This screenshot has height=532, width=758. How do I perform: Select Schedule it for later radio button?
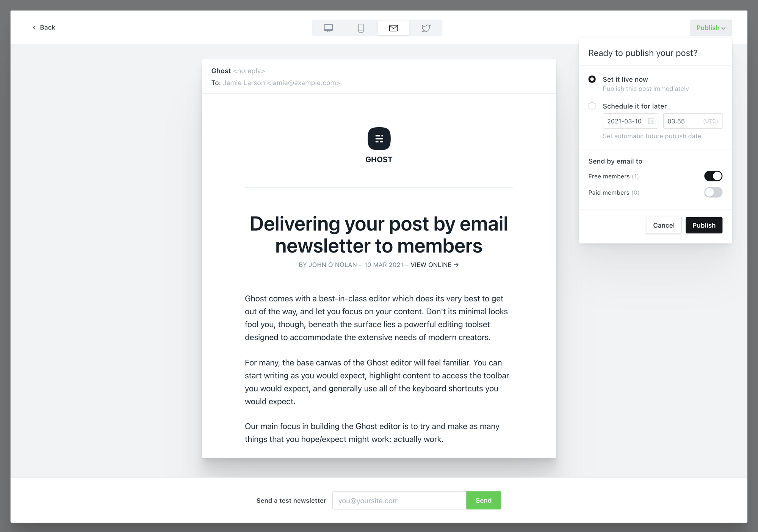593,106
